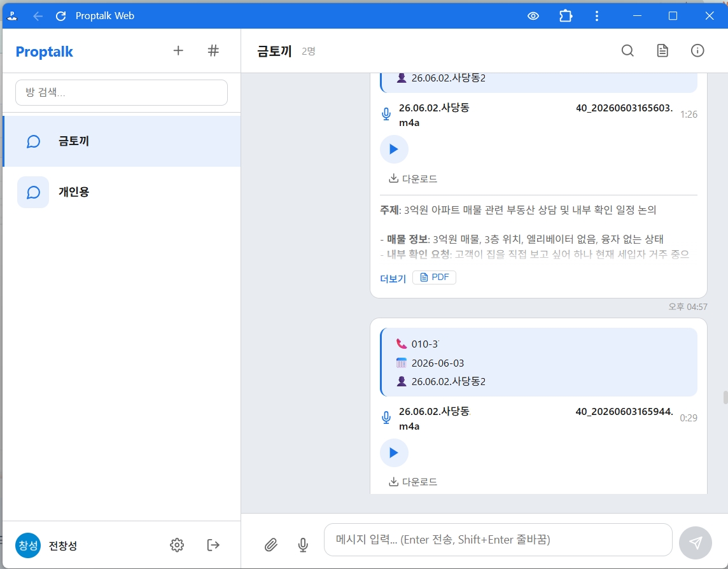Select the 금토끼 chat room
The width and height of the screenshot is (728, 569).
tap(122, 141)
